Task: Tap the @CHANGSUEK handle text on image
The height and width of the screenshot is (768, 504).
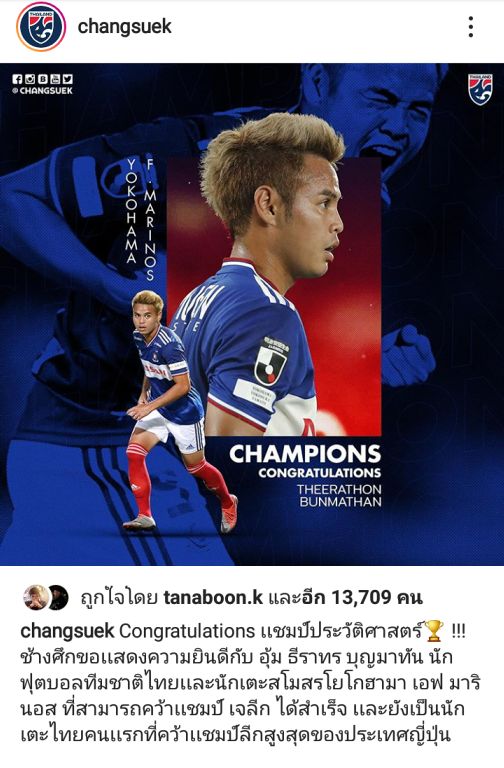Action: (x=43, y=91)
